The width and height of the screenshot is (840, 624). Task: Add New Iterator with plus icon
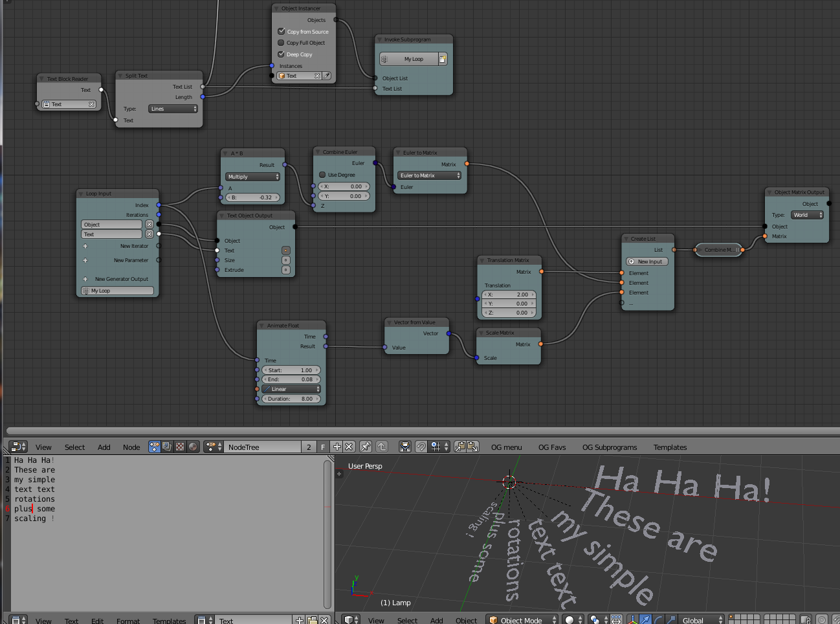[85, 246]
